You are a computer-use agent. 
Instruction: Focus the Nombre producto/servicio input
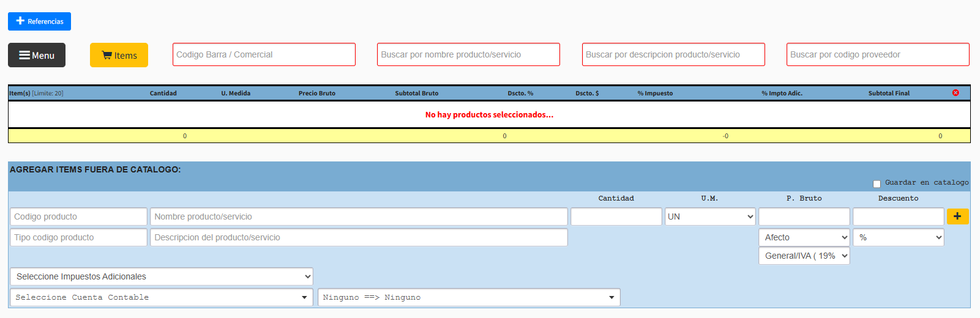point(359,216)
